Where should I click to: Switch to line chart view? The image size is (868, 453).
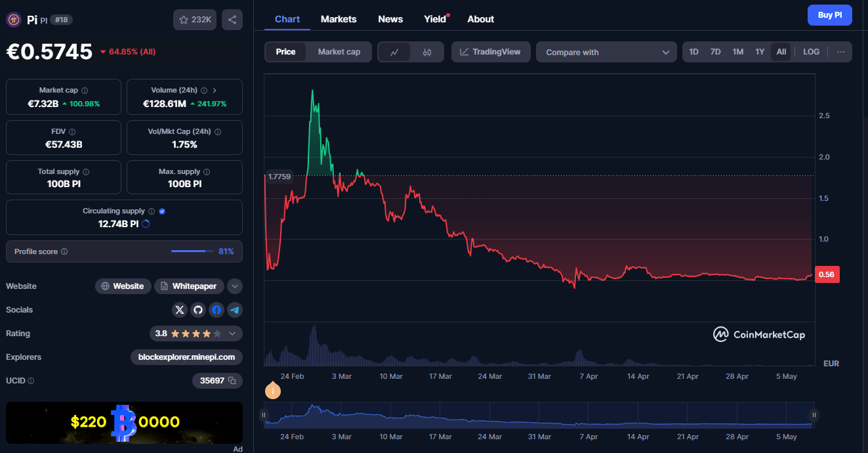point(394,52)
